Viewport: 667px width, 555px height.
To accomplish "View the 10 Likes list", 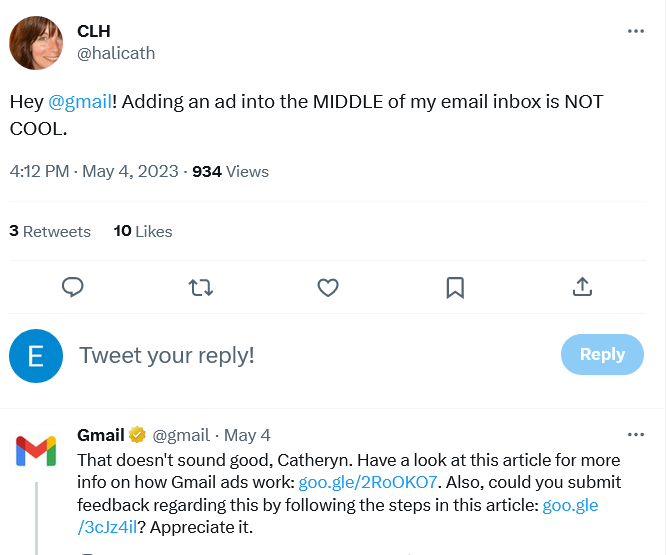I will point(143,231).
